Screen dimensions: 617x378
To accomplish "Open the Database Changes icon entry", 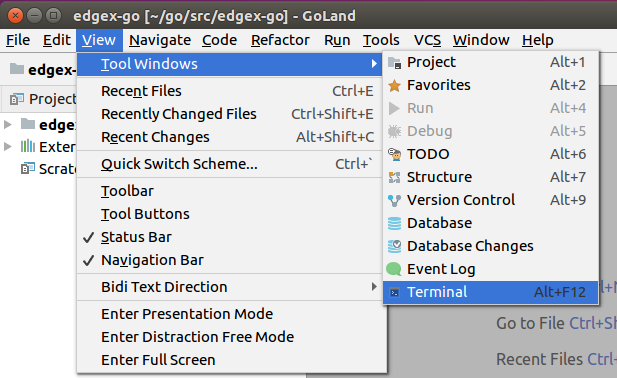I will pyautogui.click(x=394, y=247).
